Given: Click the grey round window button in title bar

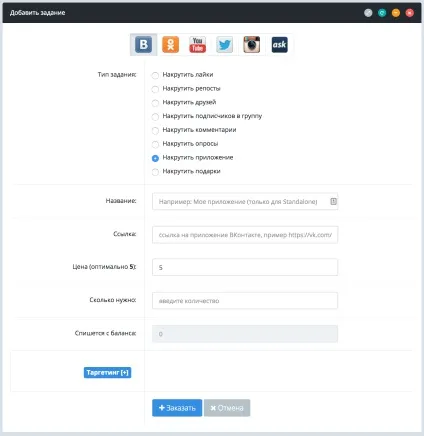Looking at the screenshot, I should [368, 13].
